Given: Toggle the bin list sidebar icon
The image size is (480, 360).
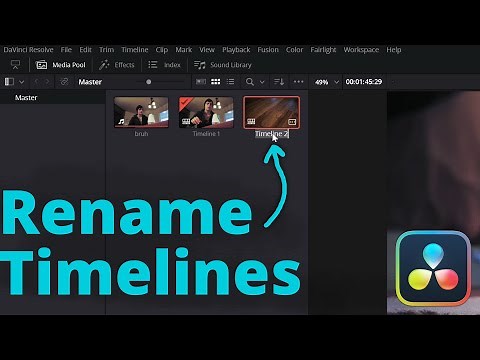Looking at the screenshot, I should coord(9,82).
